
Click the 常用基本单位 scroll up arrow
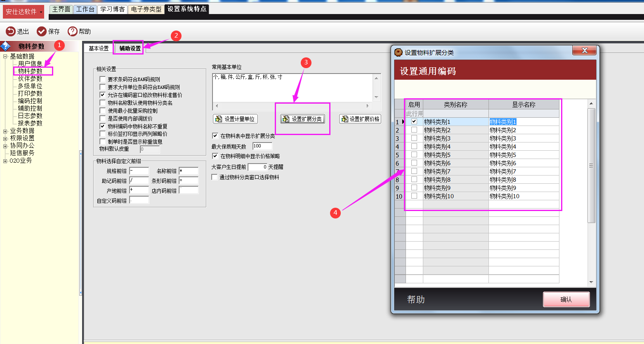(376, 78)
